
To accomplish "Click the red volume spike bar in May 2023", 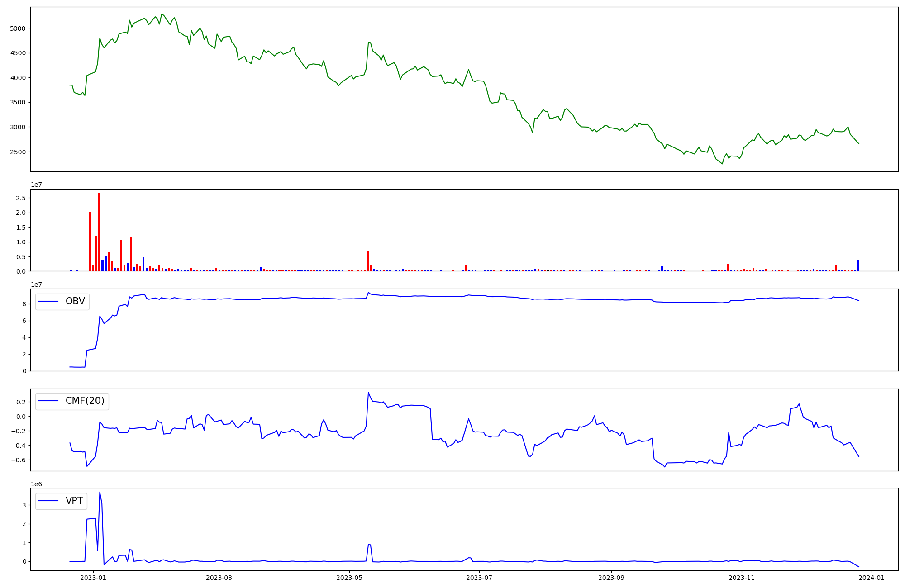I will tap(368, 261).
